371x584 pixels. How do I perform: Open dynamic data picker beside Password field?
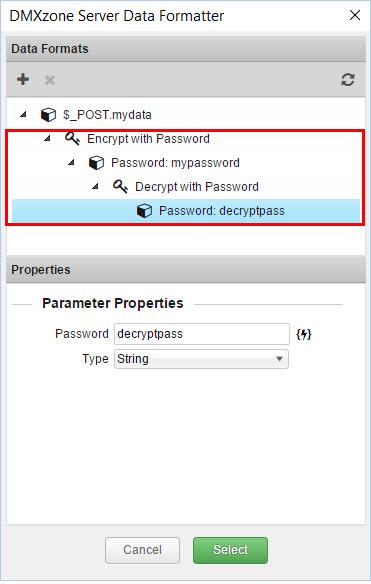pos(304,334)
